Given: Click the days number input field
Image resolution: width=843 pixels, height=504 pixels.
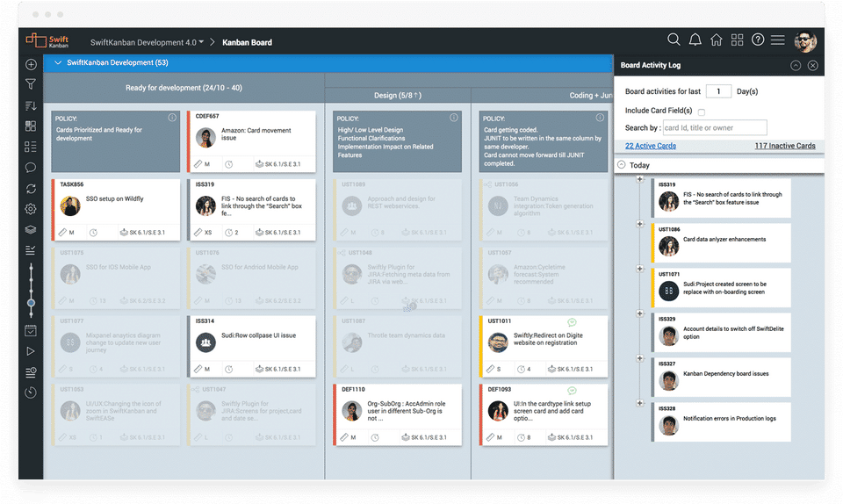Looking at the screenshot, I should pyautogui.click(x=718, y=91).
